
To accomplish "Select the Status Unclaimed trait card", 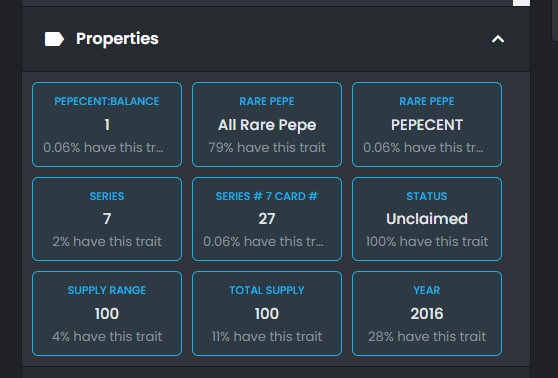I will (x=427, y=219).
